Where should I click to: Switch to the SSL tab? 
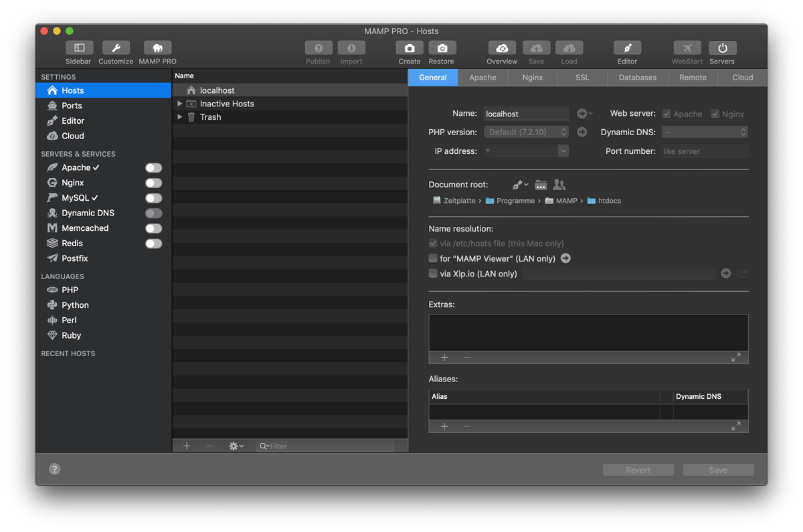(x=583, y=78)
